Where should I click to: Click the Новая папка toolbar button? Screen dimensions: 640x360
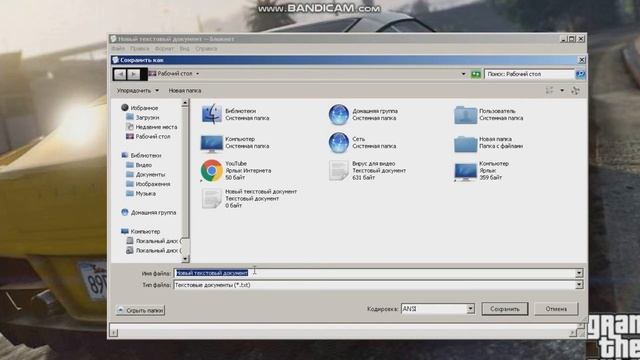point(185,91)
